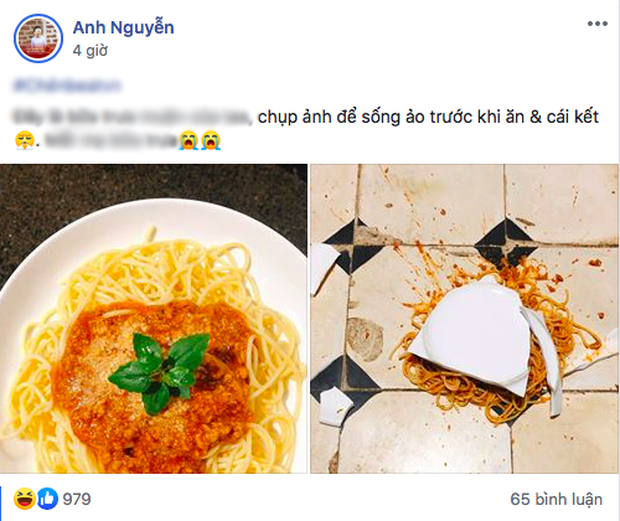
Task: Click the first crying emoji in the post
Action: coord(188,140)
